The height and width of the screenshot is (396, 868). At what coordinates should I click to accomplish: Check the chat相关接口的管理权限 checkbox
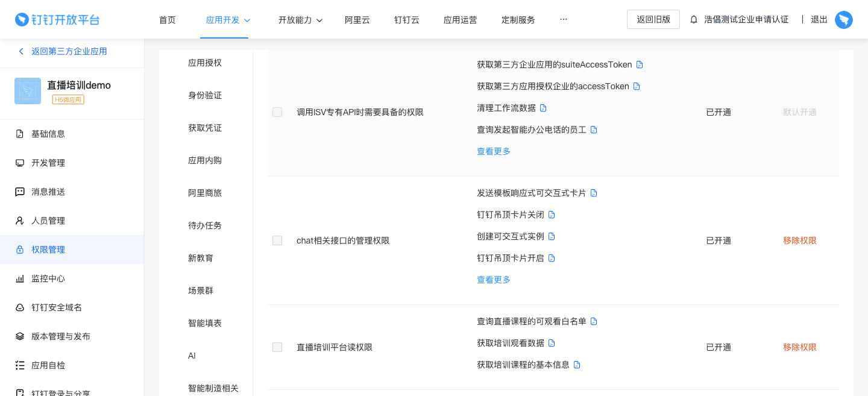[x=277, y=240]
